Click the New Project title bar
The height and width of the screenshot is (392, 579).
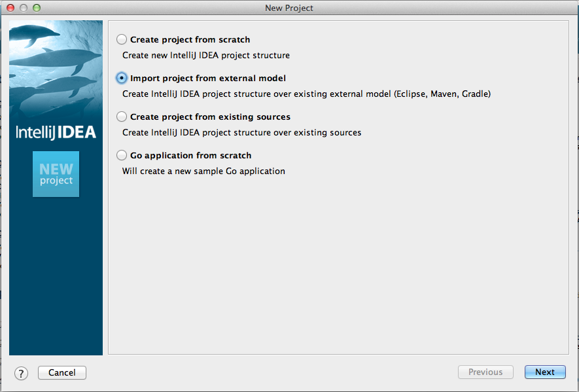[289, 8]
